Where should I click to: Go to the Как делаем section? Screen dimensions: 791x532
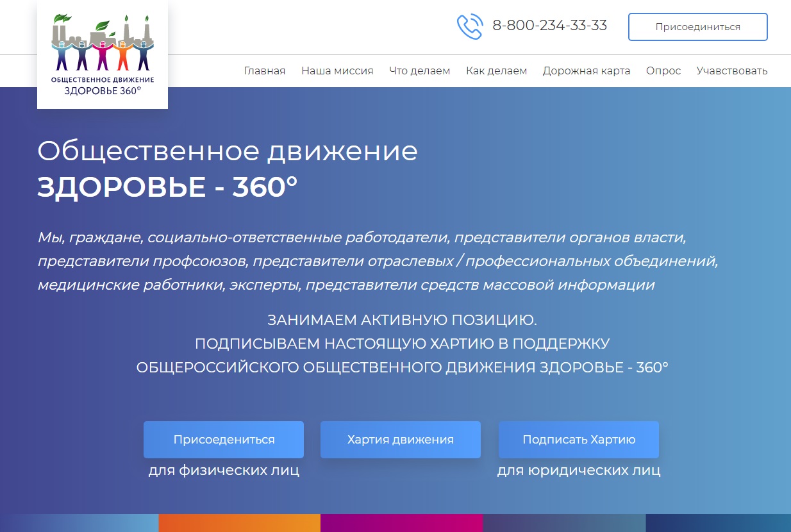pyautogui.click(x=497, y=71)
